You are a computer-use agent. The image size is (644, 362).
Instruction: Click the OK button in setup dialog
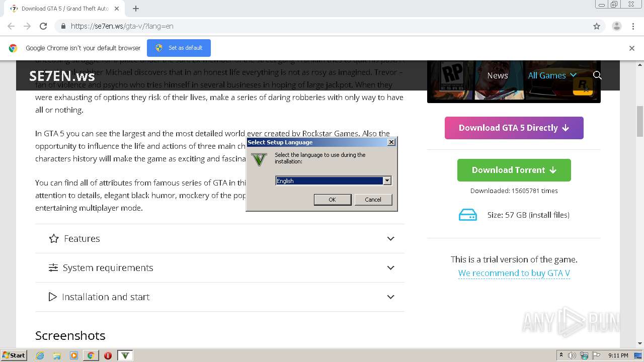click(332, 200)
